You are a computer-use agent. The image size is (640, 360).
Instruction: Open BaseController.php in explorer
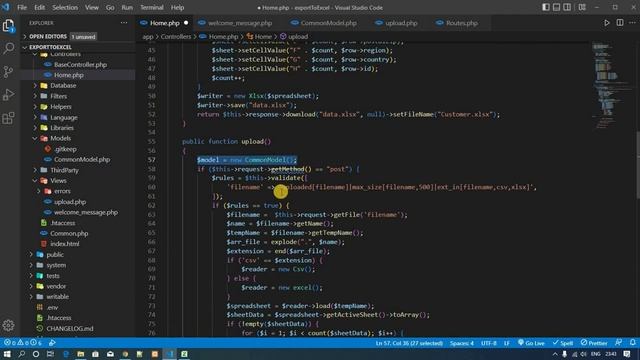[80, 64]
